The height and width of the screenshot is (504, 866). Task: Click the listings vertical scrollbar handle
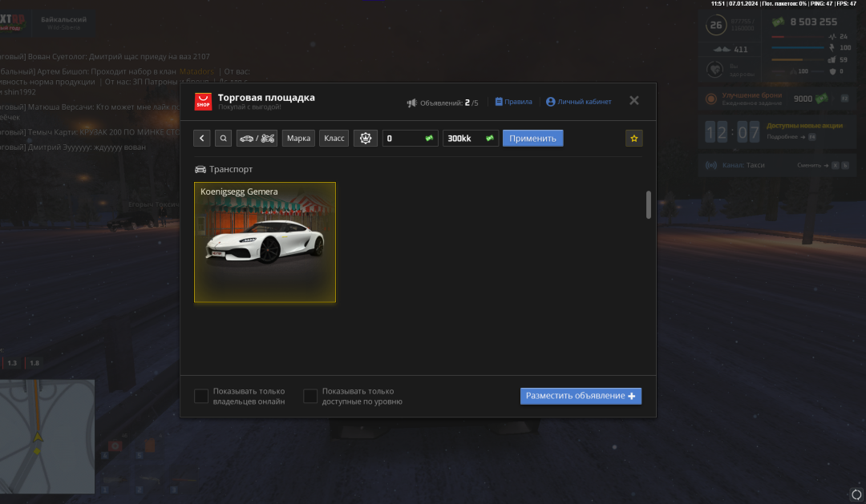[649, 205]
